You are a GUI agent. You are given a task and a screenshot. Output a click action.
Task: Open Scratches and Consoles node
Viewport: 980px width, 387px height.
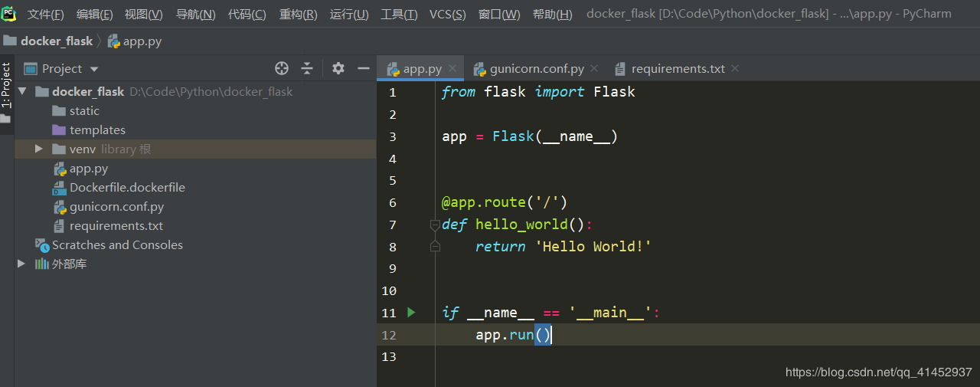116,245
